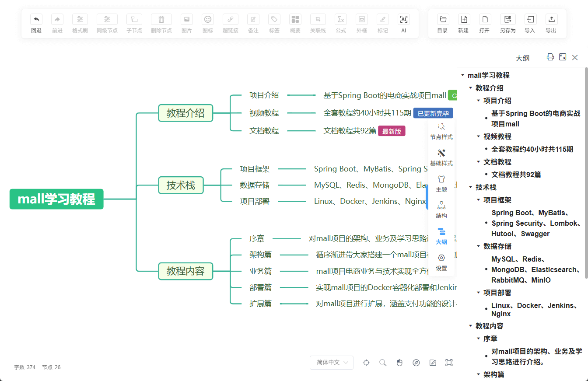Image resolution: width=588 pixels, height=381 pixels.
Task: Click the mall学习教程 root node
Action: pos(56,199)
